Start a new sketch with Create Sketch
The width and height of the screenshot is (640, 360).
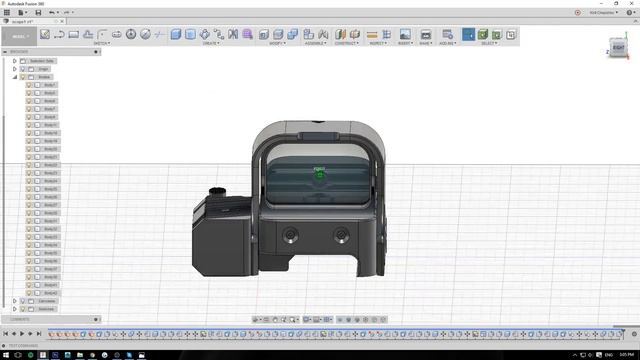45,34
